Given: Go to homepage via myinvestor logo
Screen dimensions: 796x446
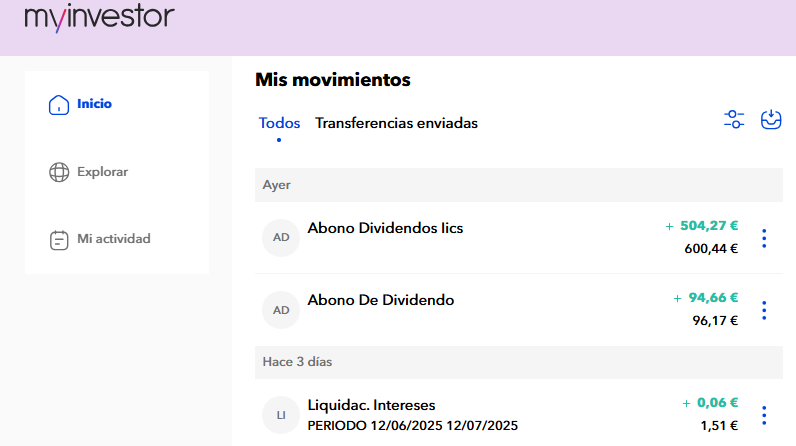Looking at the screenshot, I should coord(99,17).
